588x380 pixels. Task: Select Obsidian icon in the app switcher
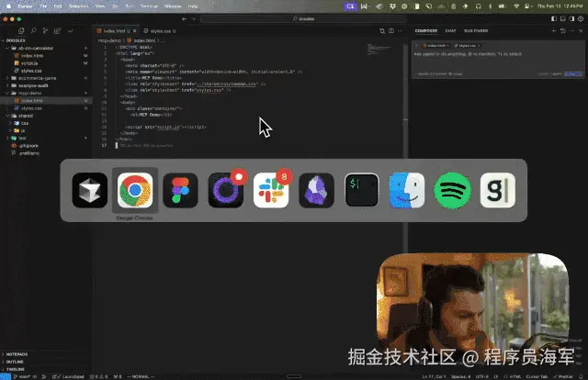tap(316, 190)
